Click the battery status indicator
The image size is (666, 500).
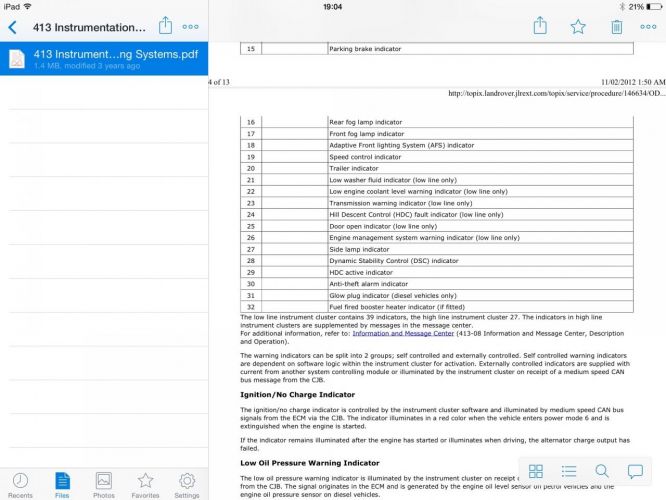(x=654, y=7)
